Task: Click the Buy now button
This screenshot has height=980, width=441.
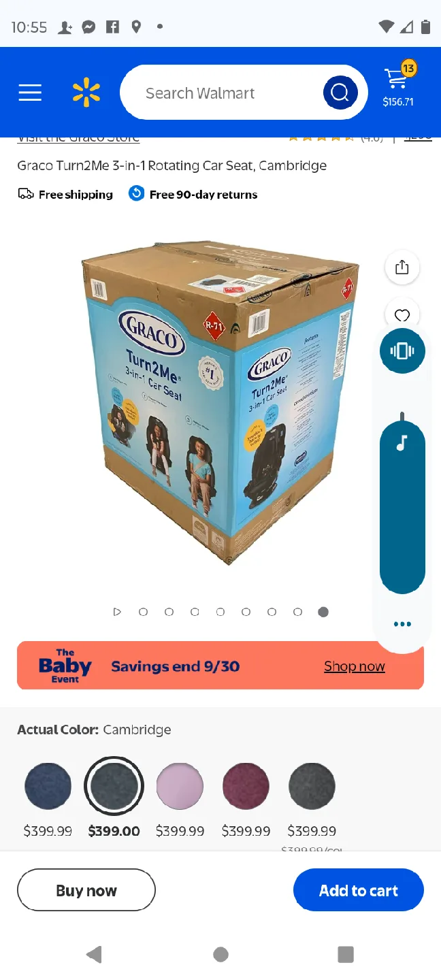Action: click(86, 890)
